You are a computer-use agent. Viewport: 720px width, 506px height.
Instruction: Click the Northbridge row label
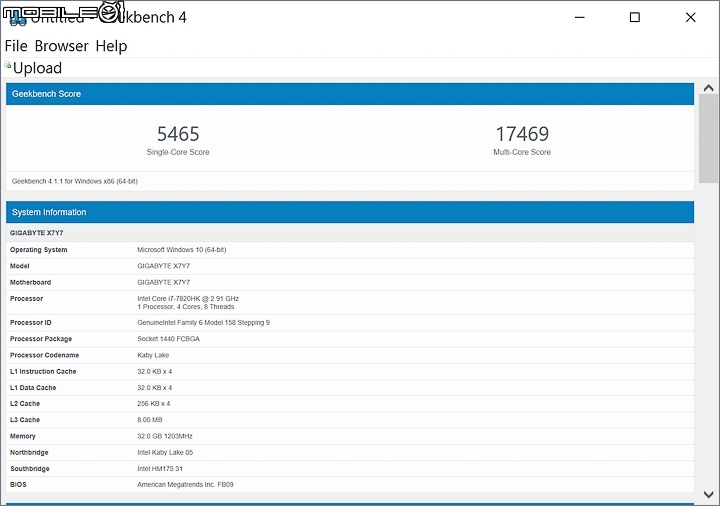(29, 452)
